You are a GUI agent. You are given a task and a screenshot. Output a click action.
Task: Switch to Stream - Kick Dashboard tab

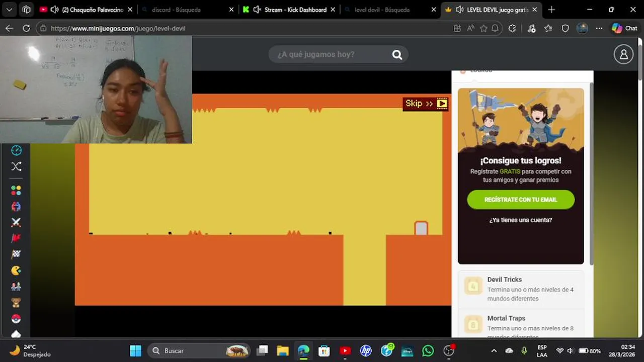pyautogui.click(x=288, y=10)
